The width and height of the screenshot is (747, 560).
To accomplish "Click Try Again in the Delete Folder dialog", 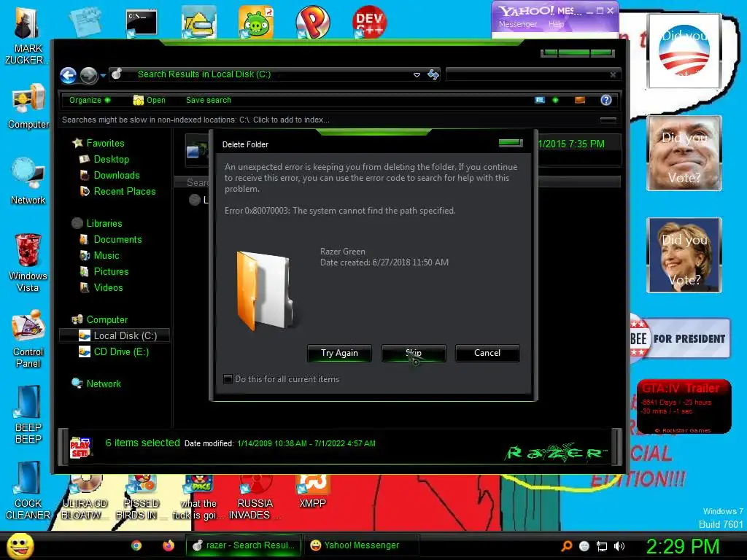I will pyautogui.click(x=339, y=353).
